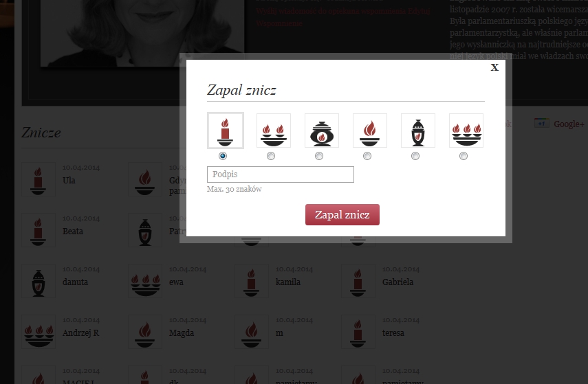Select the single candle icon in dialog
The image size is (588, 384).
coord(226,131)
